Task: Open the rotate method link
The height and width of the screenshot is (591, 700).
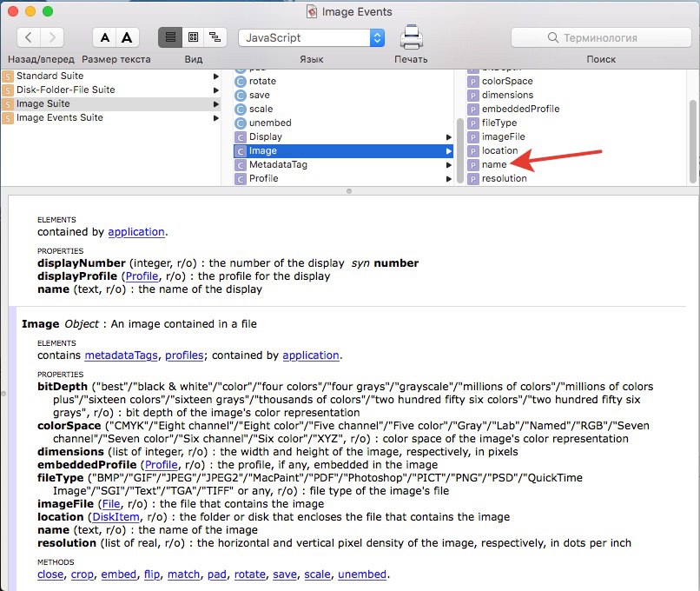Action: (250, 574)
